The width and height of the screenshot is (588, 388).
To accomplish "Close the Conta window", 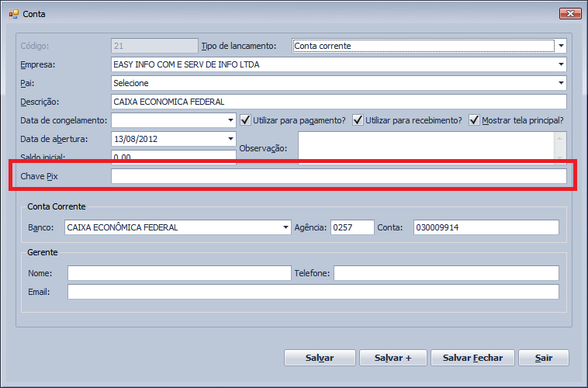I will click(570, 13).
